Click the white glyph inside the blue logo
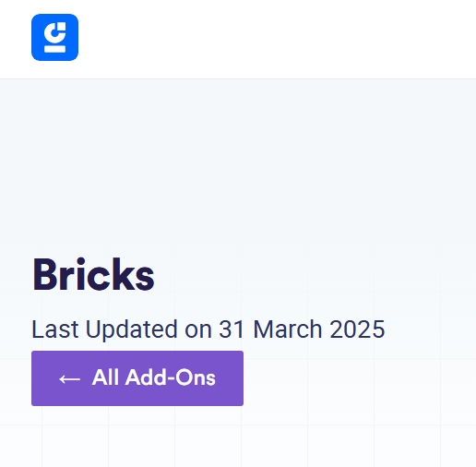The width and height of the screenshot is (476, 467). pos(54,37)
